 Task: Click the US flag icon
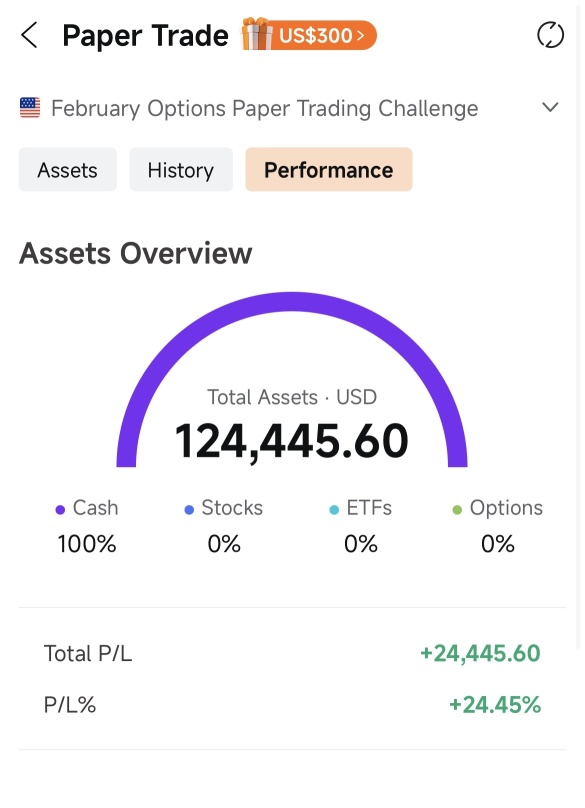30,108
